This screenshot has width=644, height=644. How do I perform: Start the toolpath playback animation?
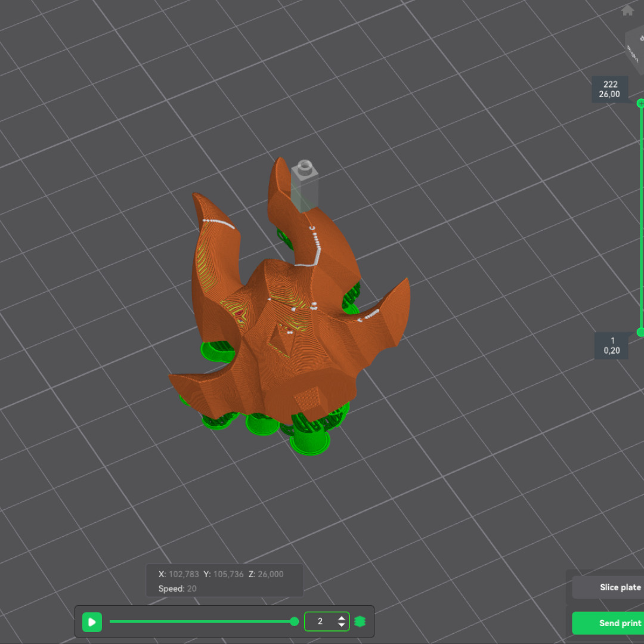pos(92,622)
